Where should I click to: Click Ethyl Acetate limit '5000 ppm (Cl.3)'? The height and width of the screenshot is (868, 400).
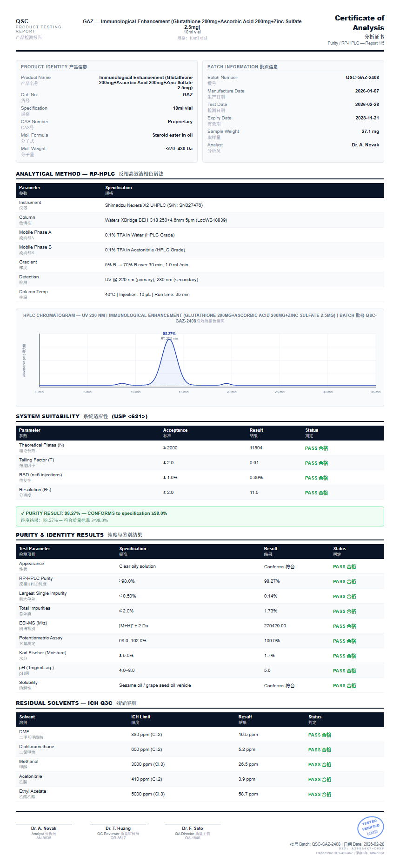coord(148,794)
